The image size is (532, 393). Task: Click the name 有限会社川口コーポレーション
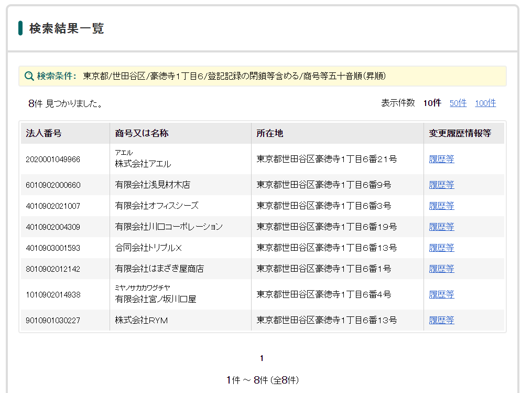click(x=169, y=227)
